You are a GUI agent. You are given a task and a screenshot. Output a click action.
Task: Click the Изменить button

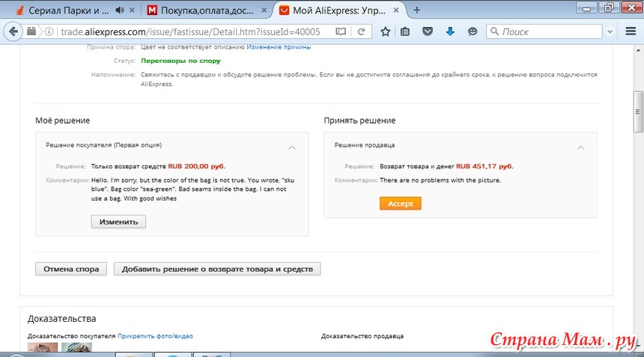[118, 222]
